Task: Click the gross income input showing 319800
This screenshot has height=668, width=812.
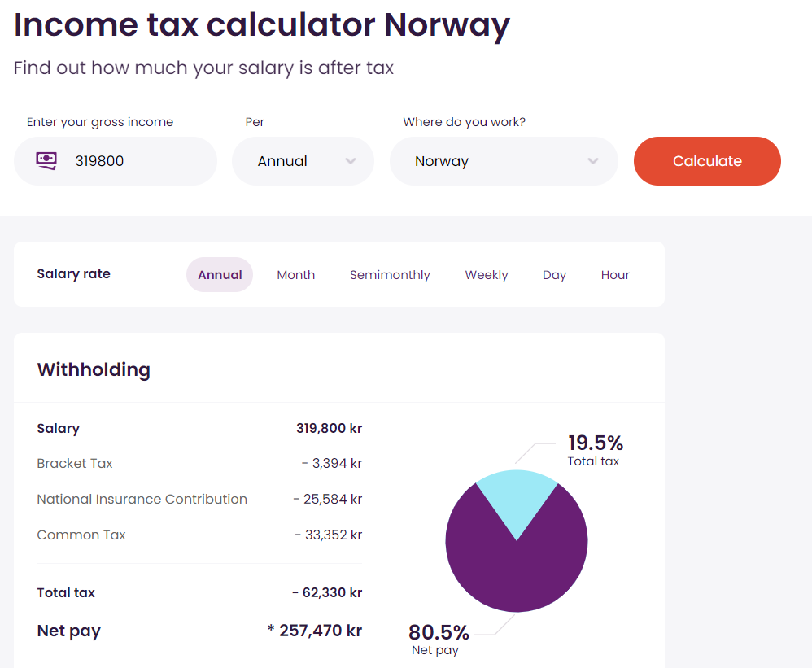Action: (x=134, y=161)
